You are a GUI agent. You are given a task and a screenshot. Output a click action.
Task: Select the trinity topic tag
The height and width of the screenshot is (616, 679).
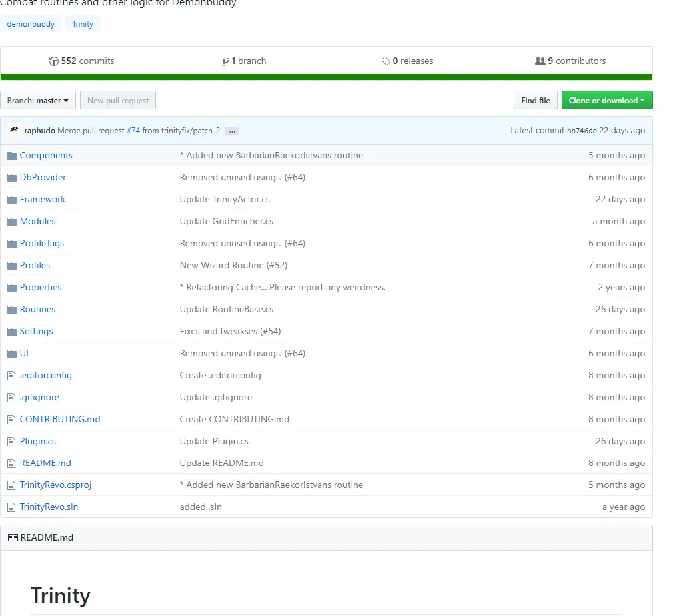click(83, 24)
